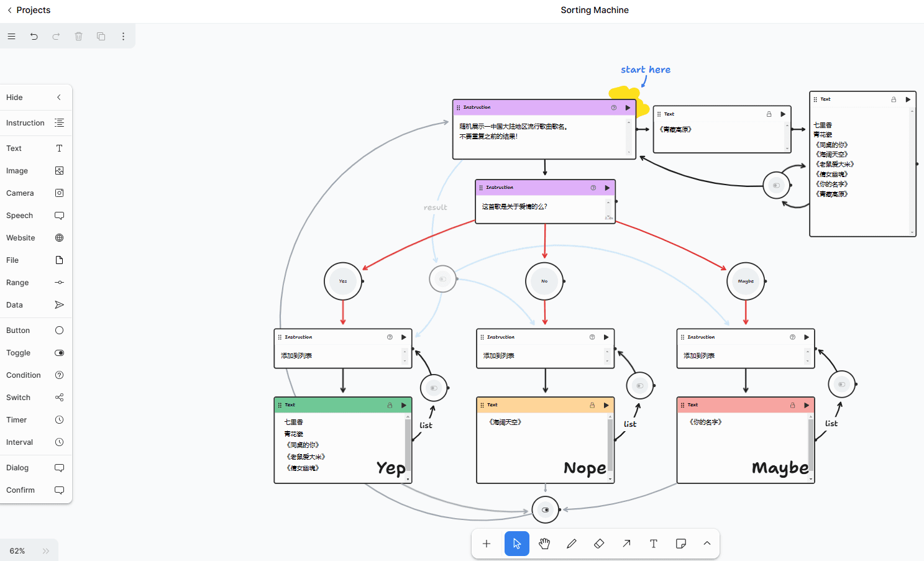Image resolution: width=924 pixels, height=561 pixels.
Task: Toggle the list node beside Nope card
Action: click(639, 386)
